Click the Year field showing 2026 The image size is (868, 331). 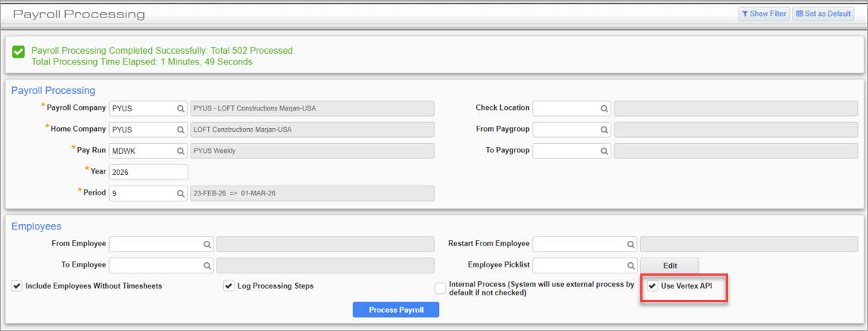click(148, 173)
